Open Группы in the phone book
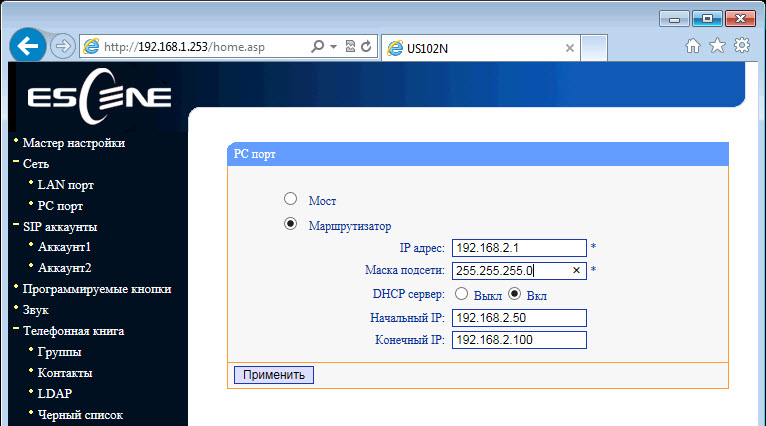766x426 pixels. coord(60,352)
